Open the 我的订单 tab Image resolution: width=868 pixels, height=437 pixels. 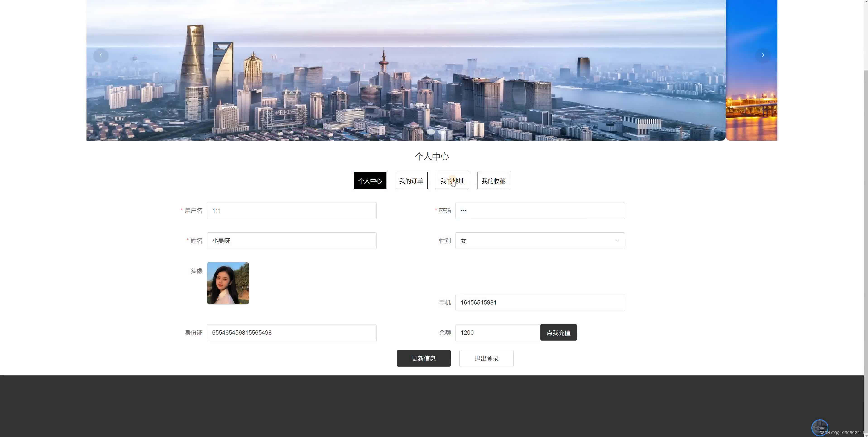click(x=411, y=181)
